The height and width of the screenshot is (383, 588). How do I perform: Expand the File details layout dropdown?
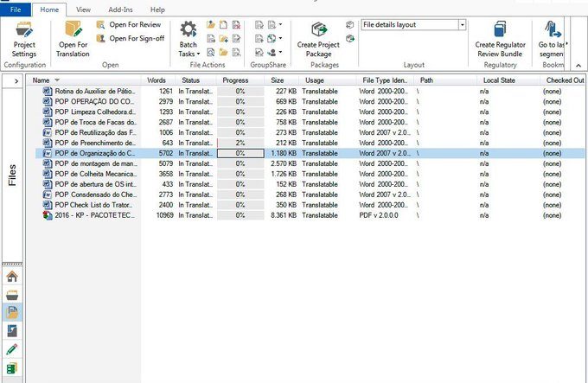[x=462, y=25]
